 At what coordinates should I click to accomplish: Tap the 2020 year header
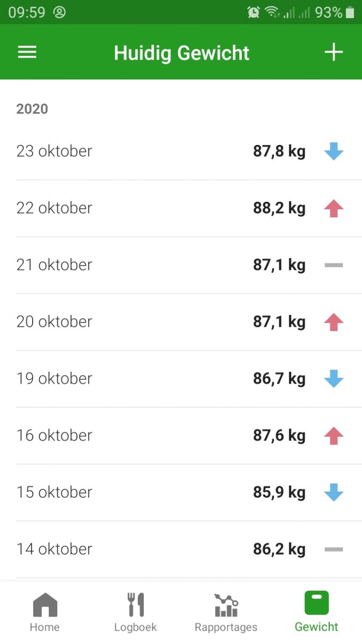coord(31,109)
